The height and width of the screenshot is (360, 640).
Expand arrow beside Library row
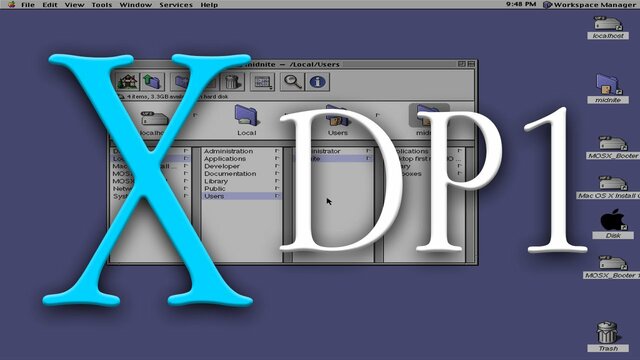277,181
